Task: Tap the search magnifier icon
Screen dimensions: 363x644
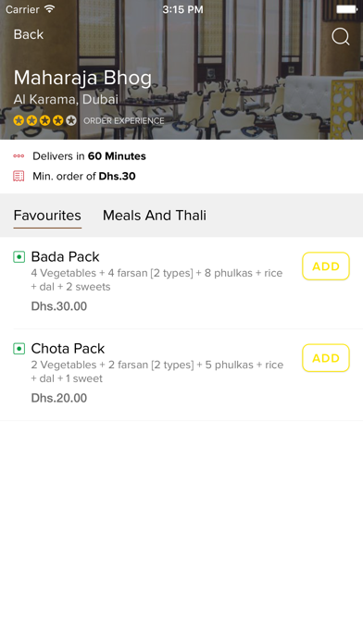Action: 341,37
